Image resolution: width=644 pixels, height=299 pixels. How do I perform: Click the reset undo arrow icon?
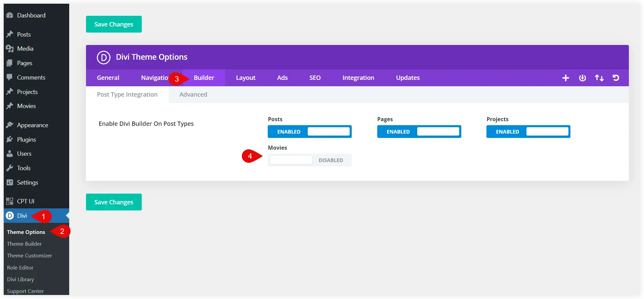tap(616, 78)
